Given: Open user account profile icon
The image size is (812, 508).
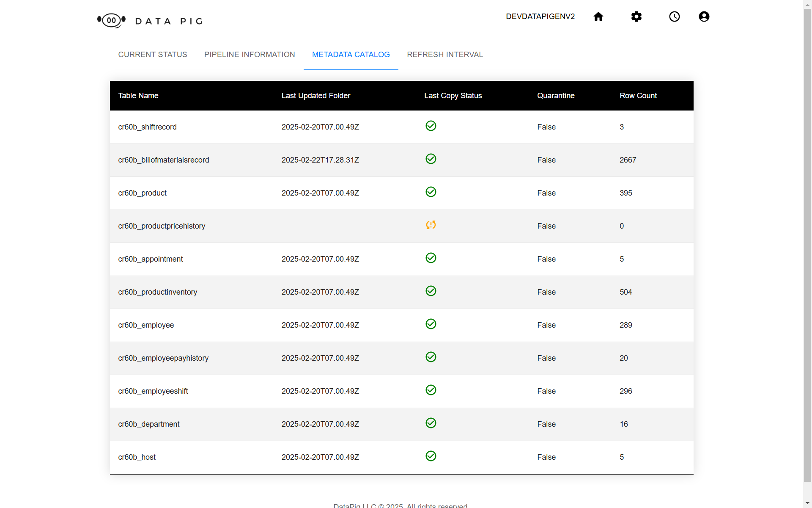Looking at the screenshot, I should [x=704, y=17].
